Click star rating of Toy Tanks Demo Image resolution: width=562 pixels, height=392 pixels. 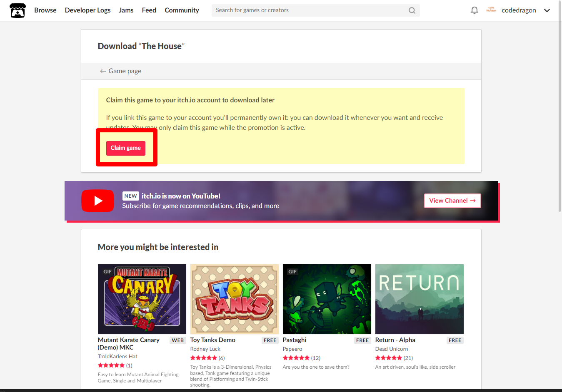pos(204,358)
